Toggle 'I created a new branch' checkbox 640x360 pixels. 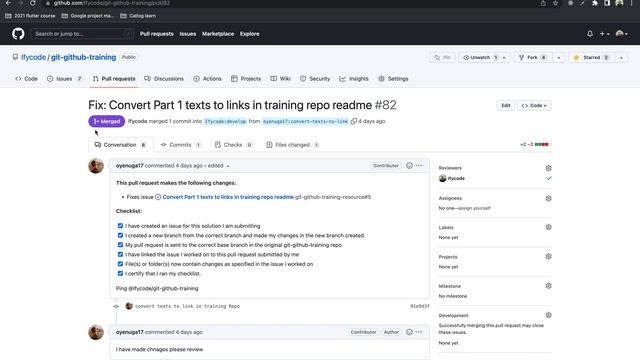click(120, 235)
